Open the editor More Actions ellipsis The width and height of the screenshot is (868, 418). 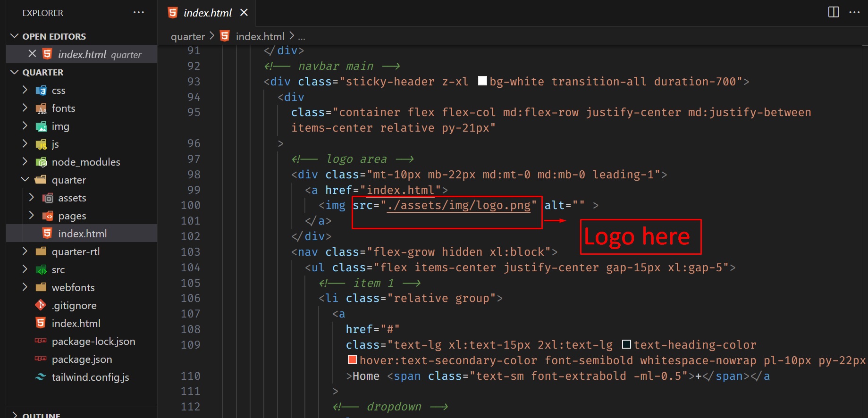[854, 12]
